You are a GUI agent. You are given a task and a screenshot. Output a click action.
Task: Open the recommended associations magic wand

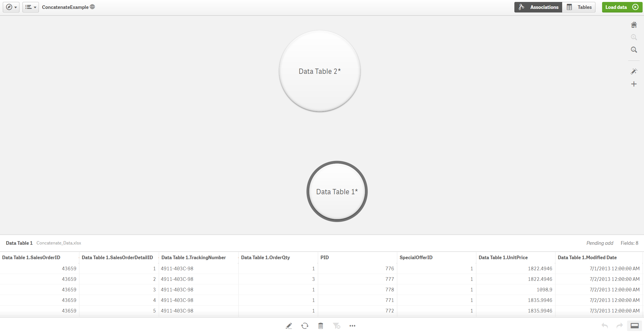(x=634, y=72)
